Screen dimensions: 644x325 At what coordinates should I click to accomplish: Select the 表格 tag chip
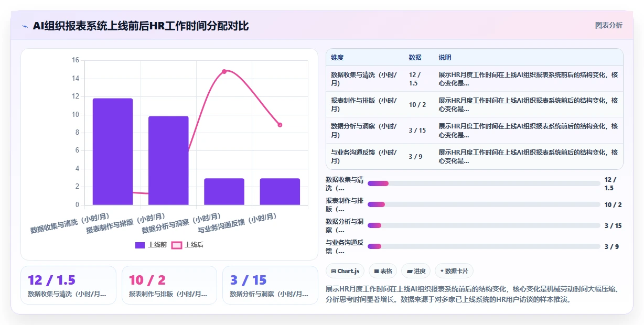[x=383, y=271]
